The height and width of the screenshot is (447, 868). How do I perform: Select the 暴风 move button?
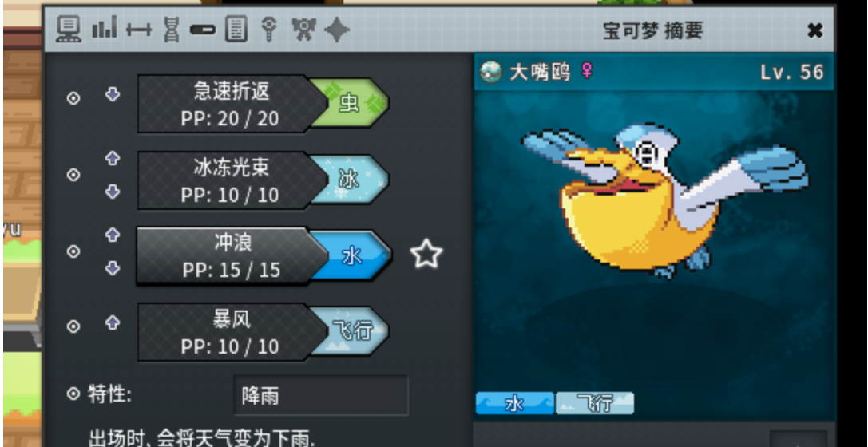pos(264,332)
